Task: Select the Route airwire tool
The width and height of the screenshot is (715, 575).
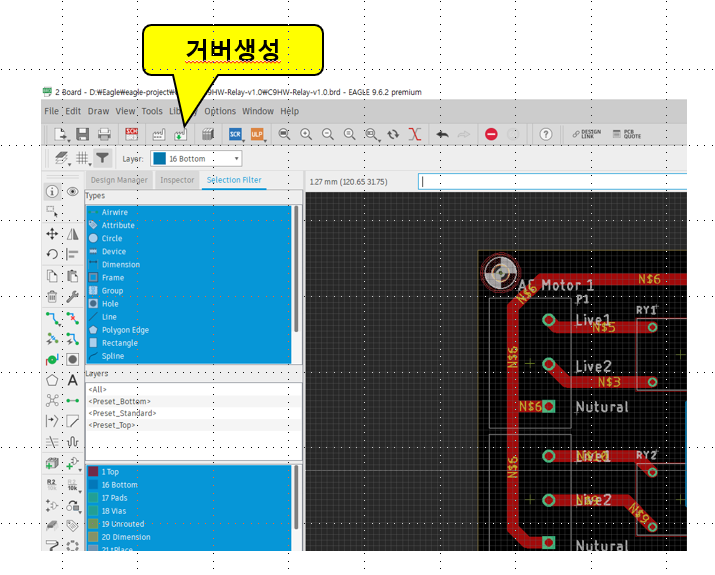Action: [x=52, y=318]
